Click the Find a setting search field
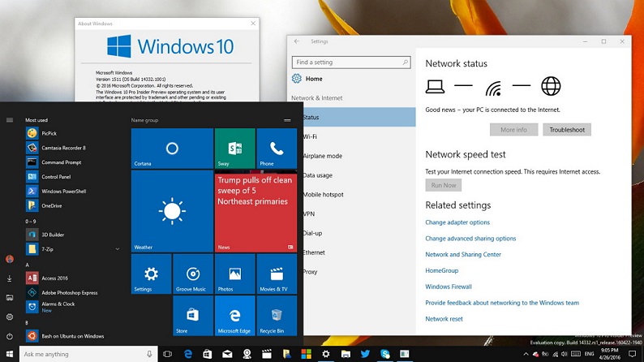Screen dimensions: 644x362 (351, 62)
